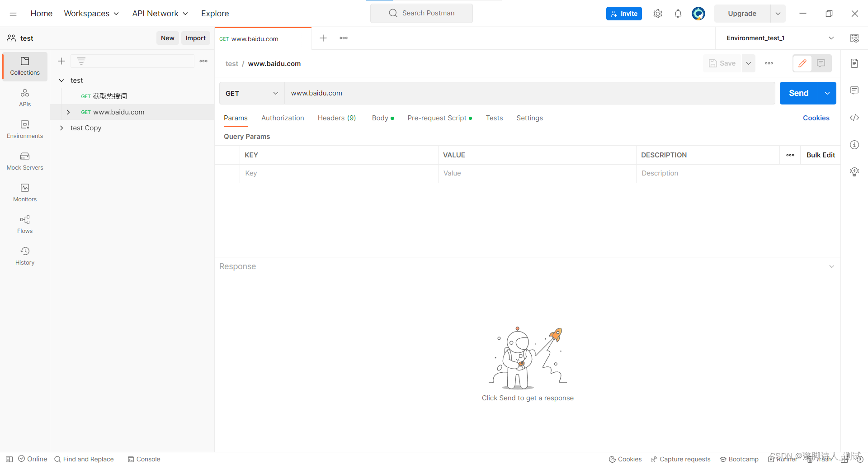Image resolution: width=868 pixels, height=465 pixels.
Task: Click the query param Key field
Action: pyautogui.click(x=339, y=173)
